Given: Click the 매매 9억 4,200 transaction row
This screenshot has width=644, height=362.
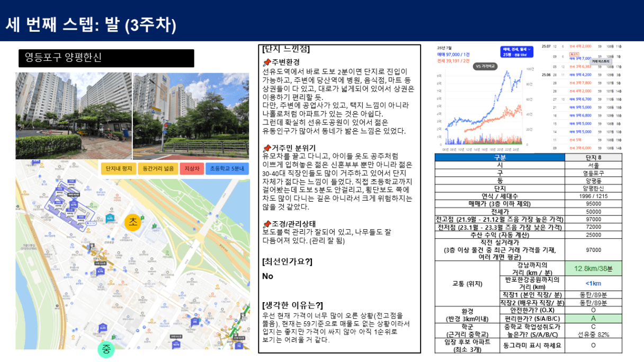Looking at the screenshot, I should click(582, 75).
